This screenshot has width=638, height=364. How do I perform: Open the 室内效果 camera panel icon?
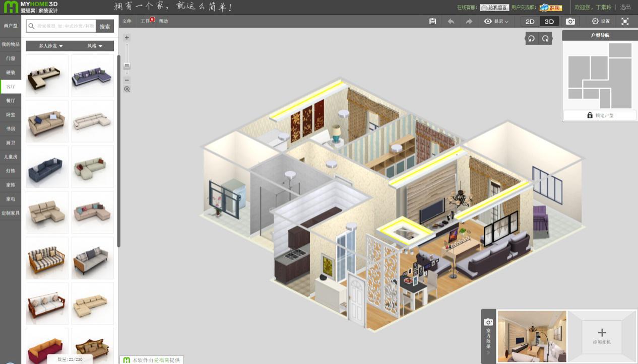[x=488, y=322]
